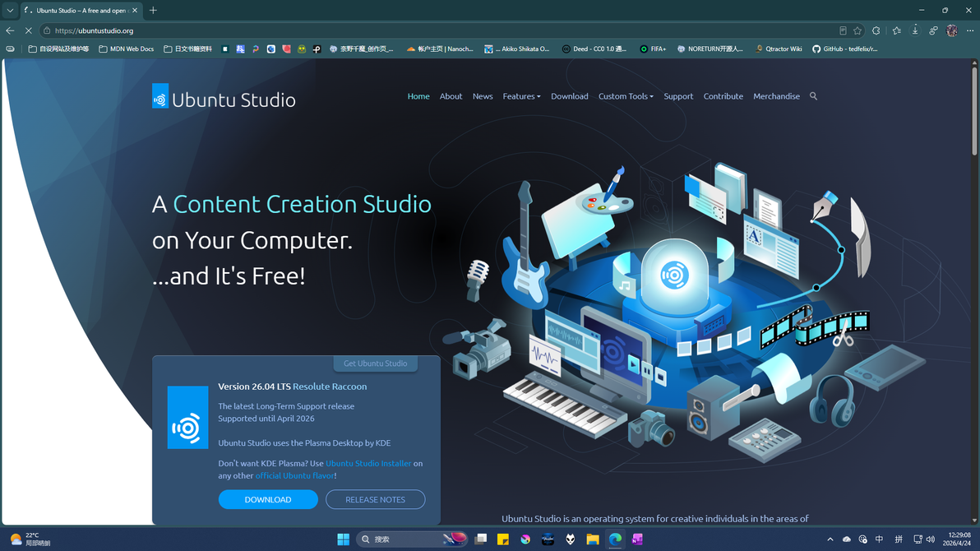
Task: Click the foobar2000 fox icon on taskbar
Action: click(x=570, y=539)
